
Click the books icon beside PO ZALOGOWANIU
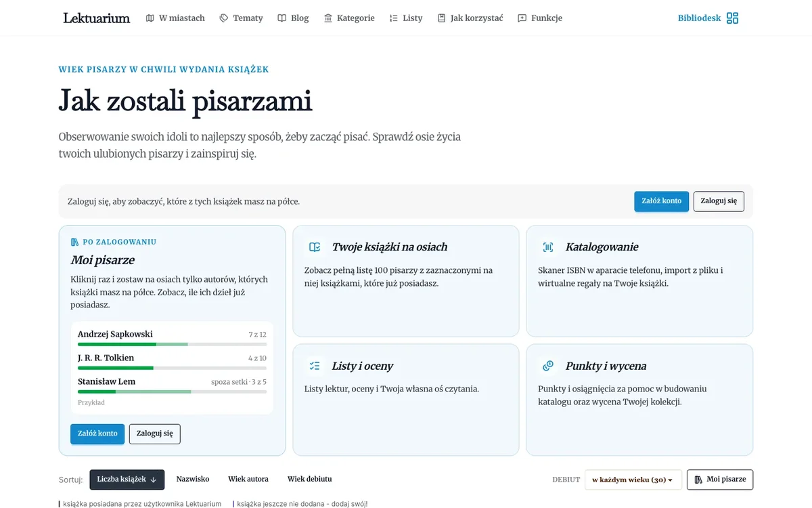pos(74,242)
